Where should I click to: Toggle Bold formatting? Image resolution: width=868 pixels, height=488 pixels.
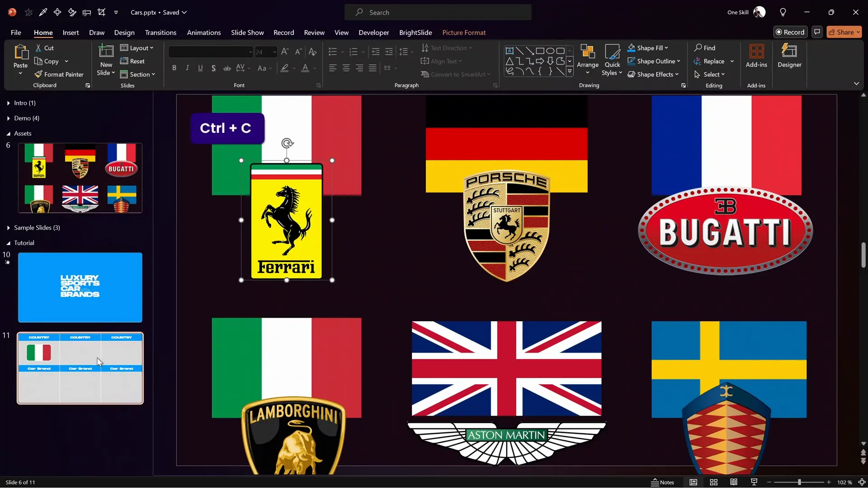pyautogui.click(x=175, y=68)
